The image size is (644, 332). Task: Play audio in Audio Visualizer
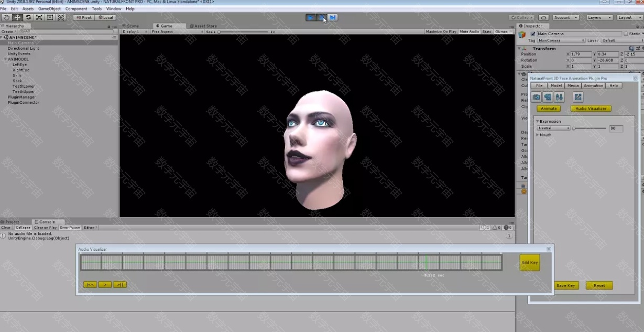pos(105,285)
